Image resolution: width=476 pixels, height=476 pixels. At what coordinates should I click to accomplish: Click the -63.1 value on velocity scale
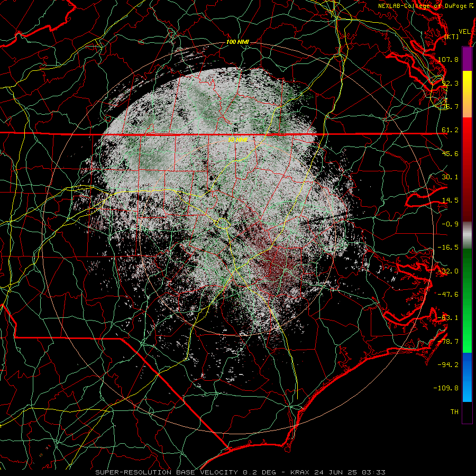(448, 318)
